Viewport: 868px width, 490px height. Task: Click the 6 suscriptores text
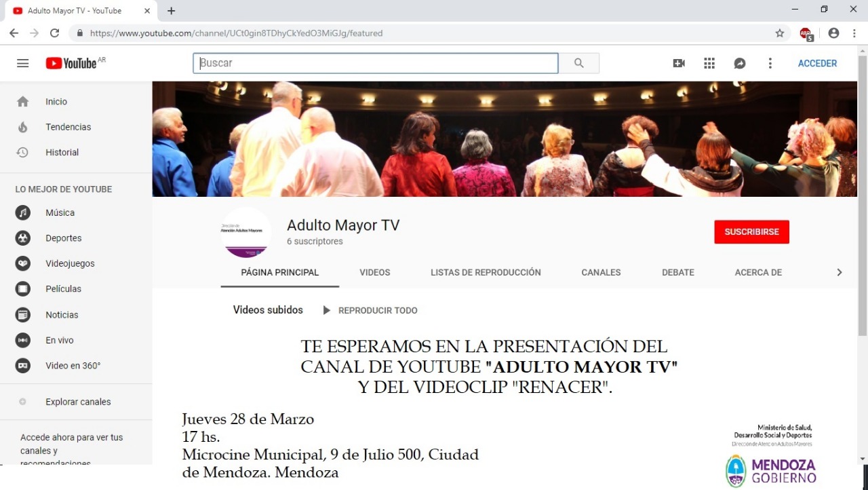tap(315, 242)
